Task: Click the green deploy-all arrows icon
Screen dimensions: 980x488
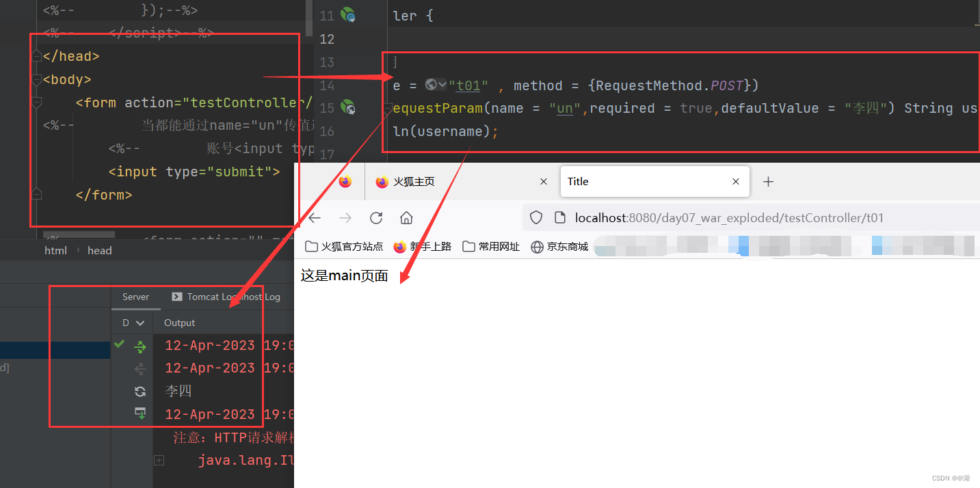Action: coord(140,347)
